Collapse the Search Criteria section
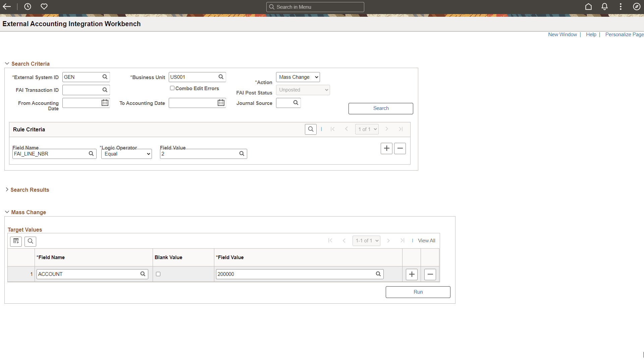 pos(7,63)
